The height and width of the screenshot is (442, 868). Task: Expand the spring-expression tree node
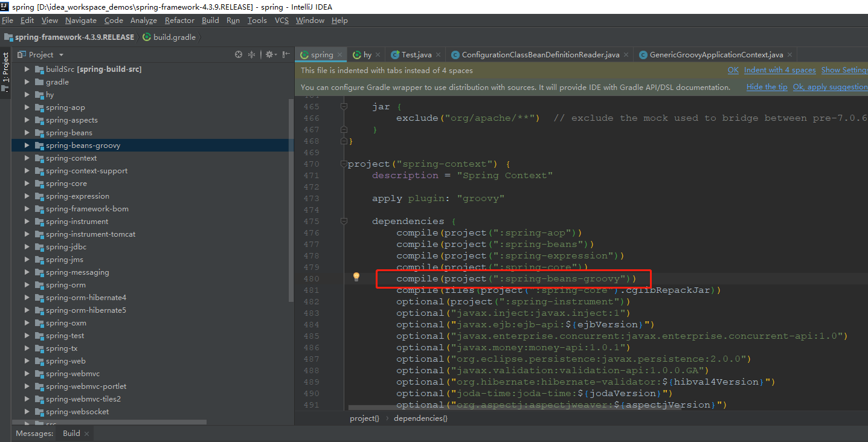[27, 196]
